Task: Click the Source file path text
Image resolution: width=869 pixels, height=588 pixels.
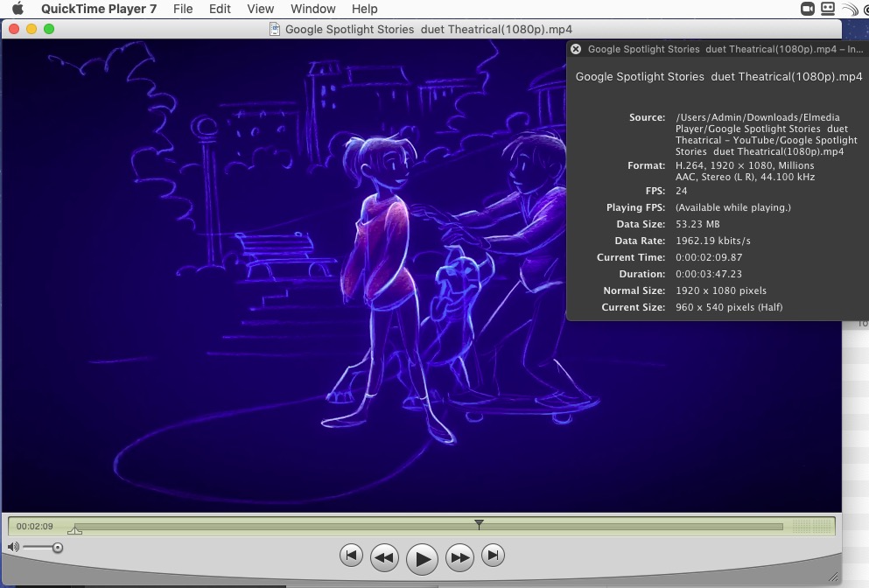Action: tap(767, 134)
